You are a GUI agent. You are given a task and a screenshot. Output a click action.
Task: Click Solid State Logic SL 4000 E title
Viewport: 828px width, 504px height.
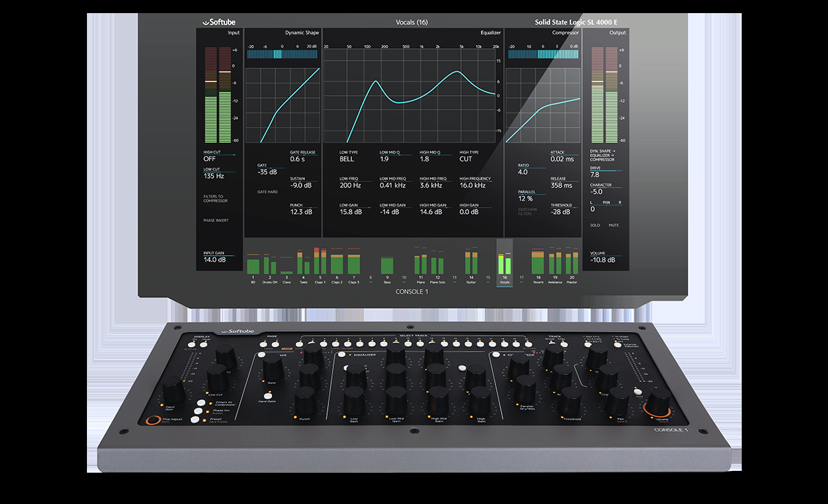point(576,22)
